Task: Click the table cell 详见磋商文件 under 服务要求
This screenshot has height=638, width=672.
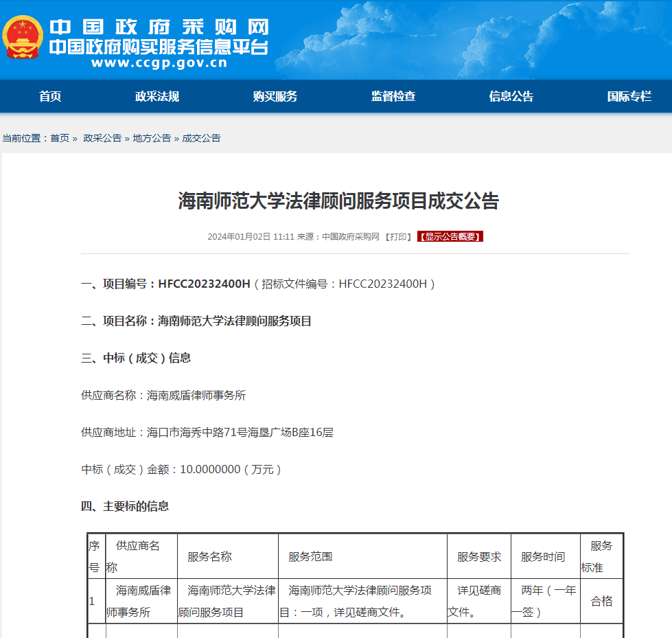Action: [478, 601]
